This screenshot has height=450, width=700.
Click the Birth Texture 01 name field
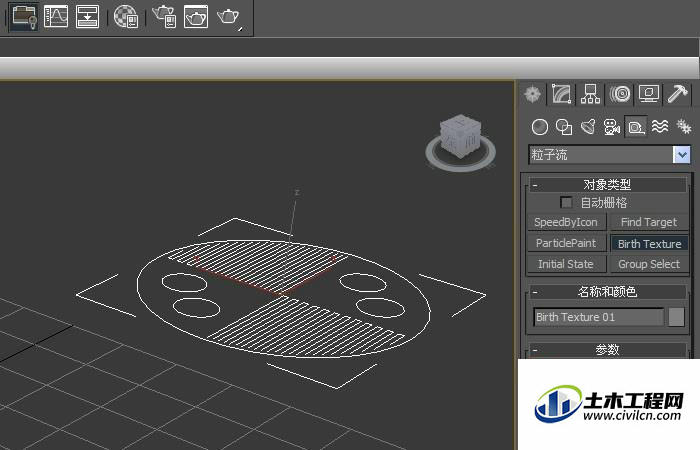[598, 317]
